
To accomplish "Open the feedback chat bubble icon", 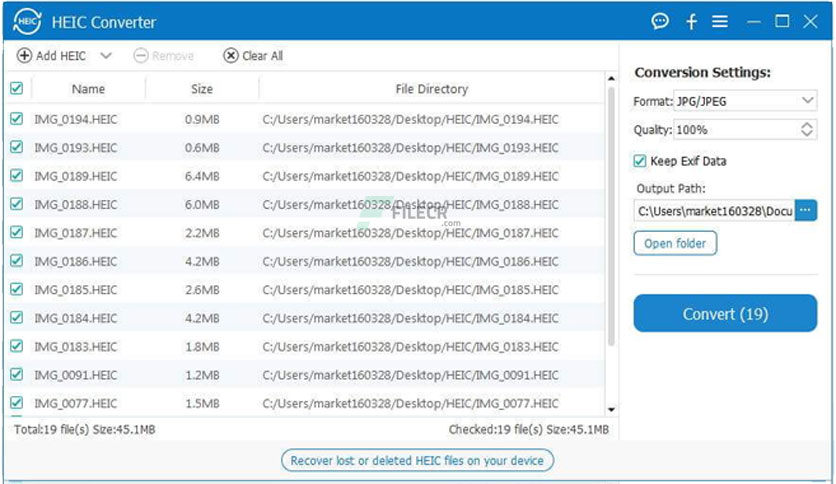I will (660, 21).
